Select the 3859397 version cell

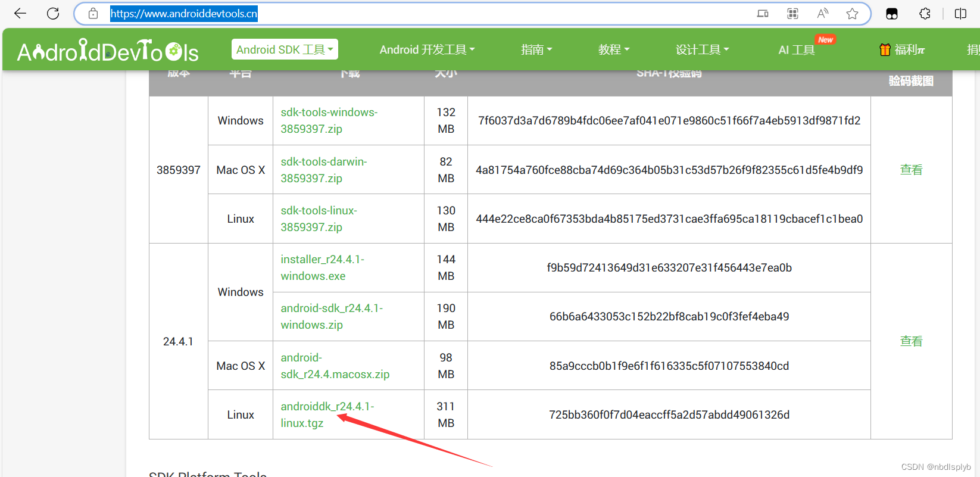[x=179, y=170]
